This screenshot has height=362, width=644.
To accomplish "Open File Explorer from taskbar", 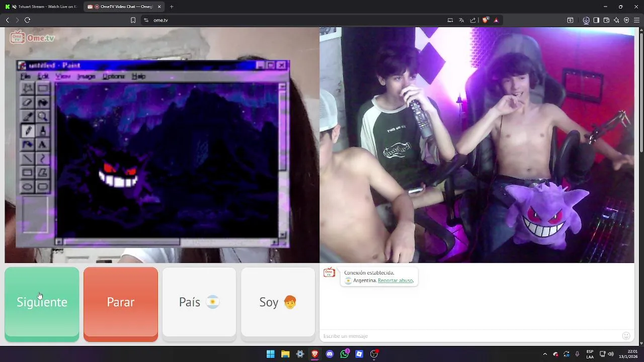I will click(x=285, y=354).
